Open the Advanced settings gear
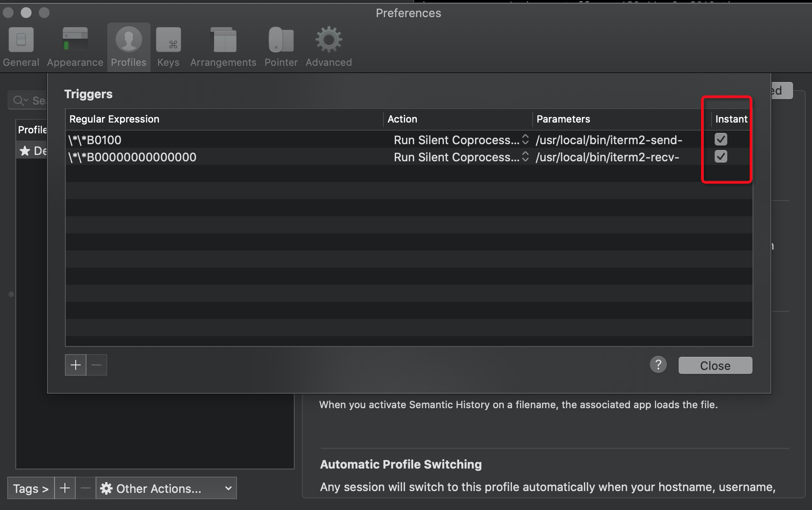 (x=328, y=47)
